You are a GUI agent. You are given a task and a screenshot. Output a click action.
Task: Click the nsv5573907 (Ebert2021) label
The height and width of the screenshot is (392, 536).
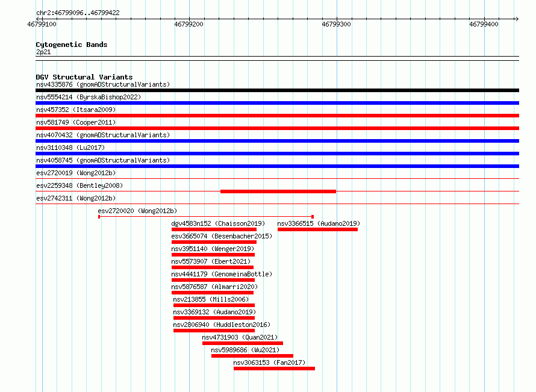coord(211,261)
